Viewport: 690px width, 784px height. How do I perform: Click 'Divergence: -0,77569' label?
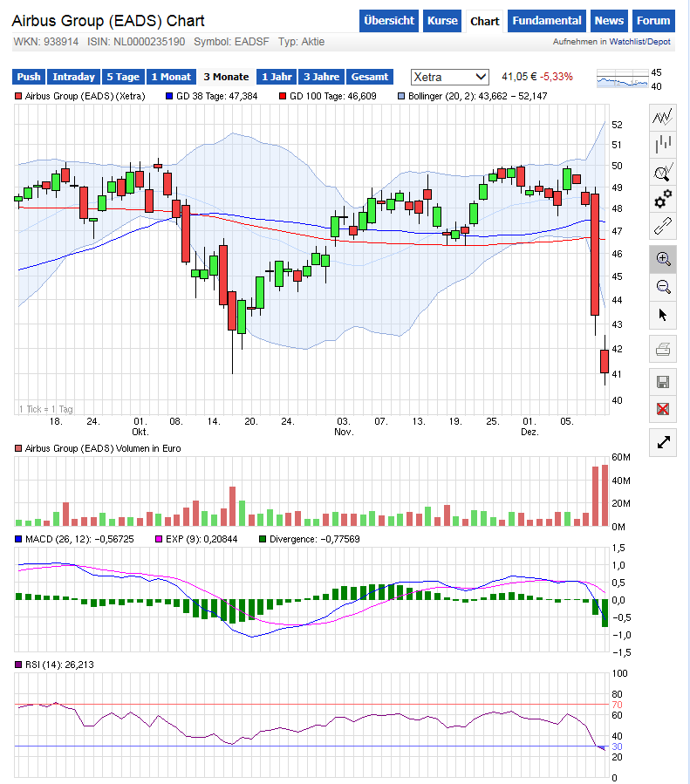coord(315,539)
